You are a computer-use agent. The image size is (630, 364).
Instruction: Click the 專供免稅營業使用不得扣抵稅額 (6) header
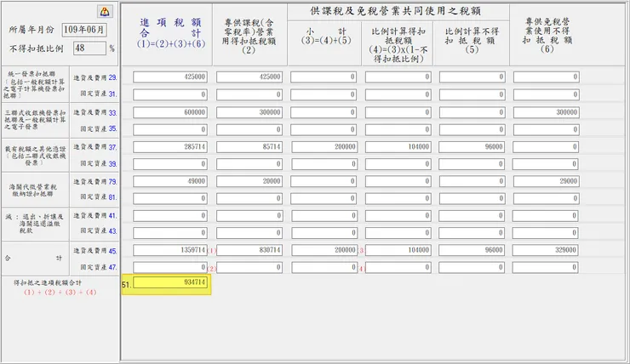point(547,36)
